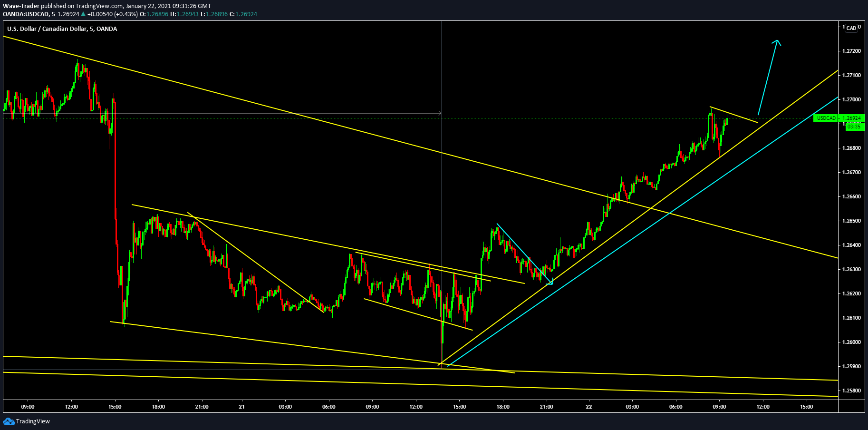Click the 03:35 bar countdown timer

click(854, 127)
